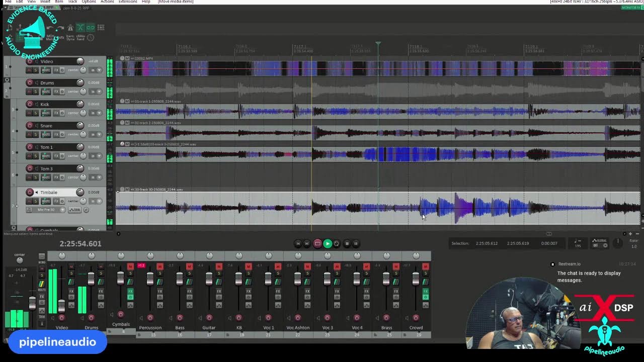Open the Insert menu

[x=45, y=2]
